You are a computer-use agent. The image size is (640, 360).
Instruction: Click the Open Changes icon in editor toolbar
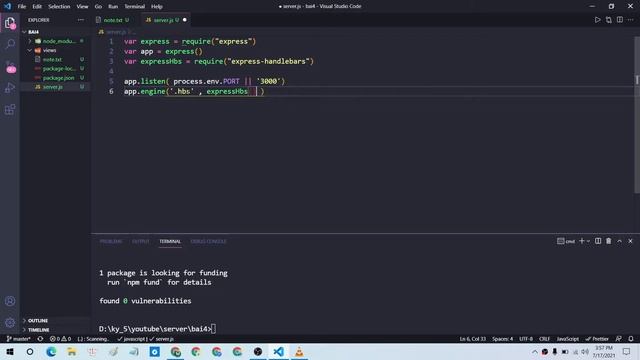(x=609, y=20)
